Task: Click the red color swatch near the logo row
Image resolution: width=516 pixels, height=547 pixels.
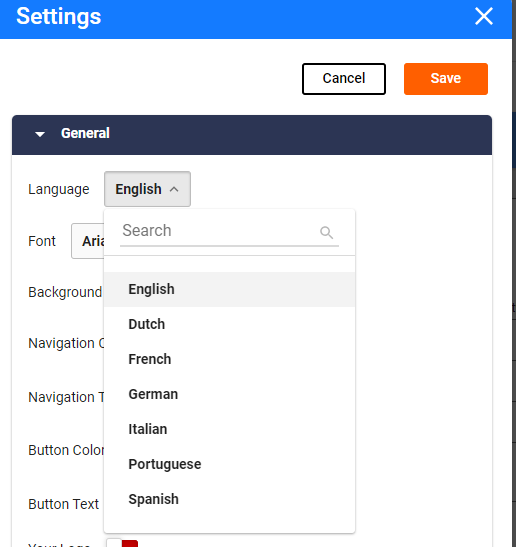Action: click(x=130, y=543)
